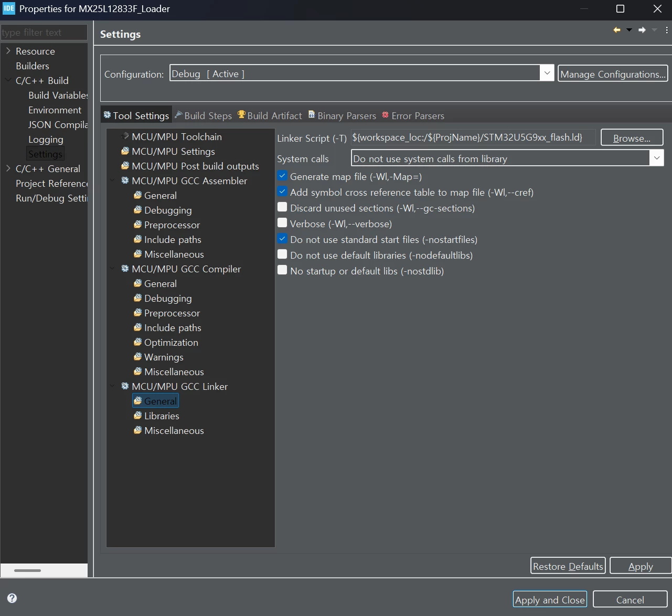Click the Compiler Preprocessor icon

click(x=137, y=313)
